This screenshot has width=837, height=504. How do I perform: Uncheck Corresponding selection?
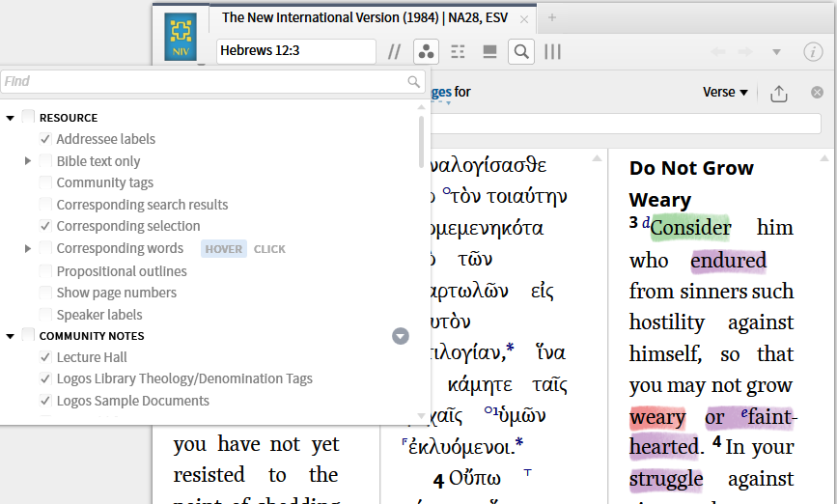click(x=45, y=226)
